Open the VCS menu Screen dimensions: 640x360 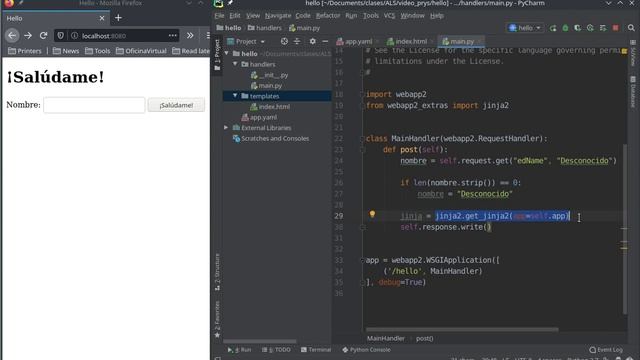tap(389, 16)
